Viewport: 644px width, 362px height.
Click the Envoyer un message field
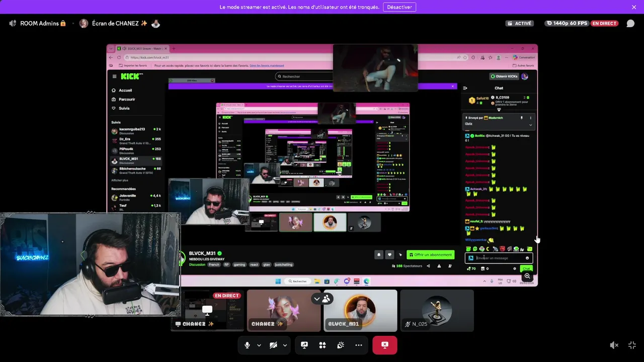(x=499, y=258)
